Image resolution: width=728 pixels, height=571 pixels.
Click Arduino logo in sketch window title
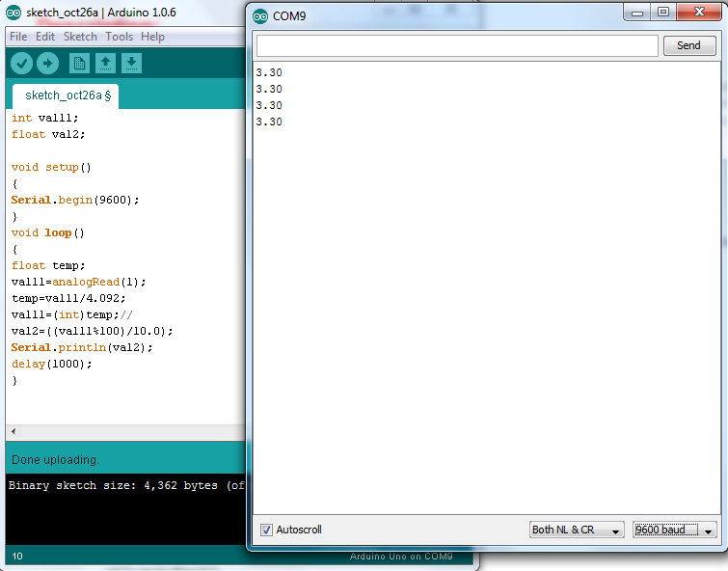click(13, 13)
